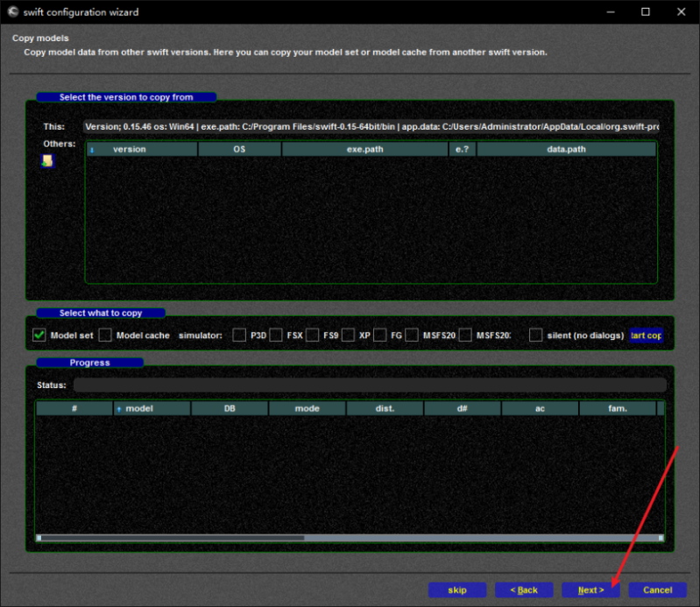This screenshot has height=607, width=700.
Task: Sort by the version column header
Action: (130, 150)
